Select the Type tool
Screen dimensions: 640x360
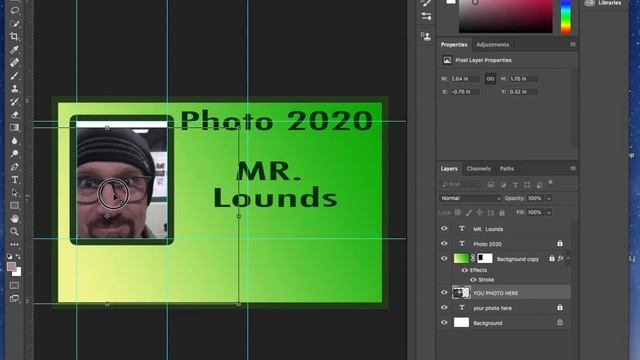click(x=15, y=180)
